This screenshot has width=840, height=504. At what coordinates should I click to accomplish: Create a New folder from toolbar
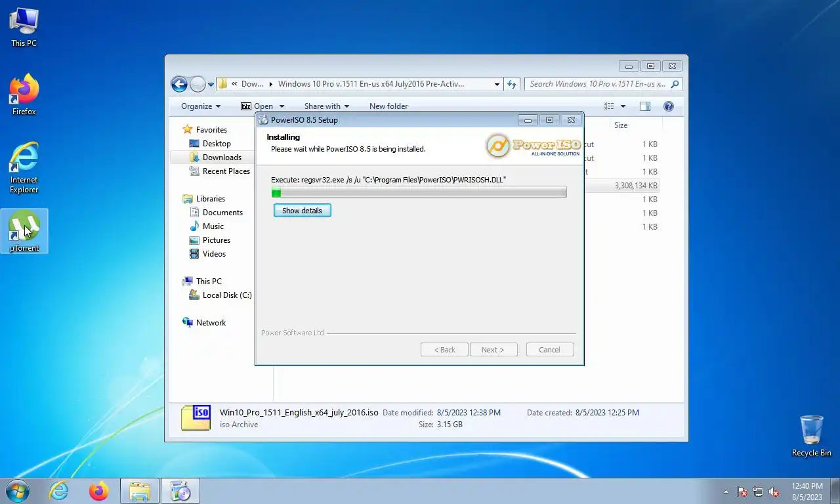point(388,106)
